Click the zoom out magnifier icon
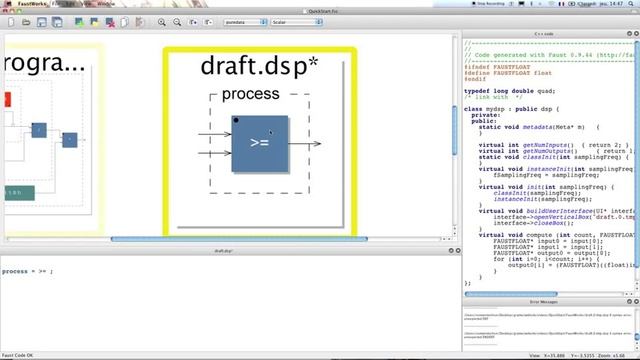 tap(177, 22)
